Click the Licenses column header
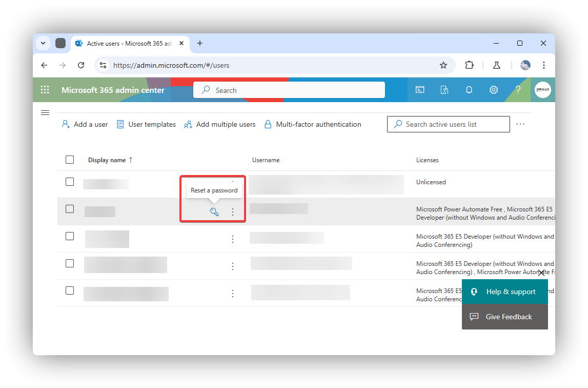The image size is (588, 388). pos(427,160)
